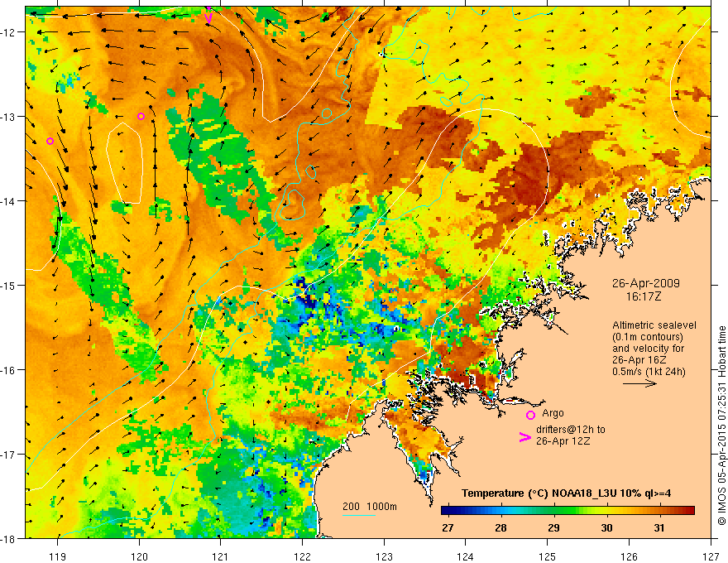Click the time text 16:17Z

click(x=644, y=296)
